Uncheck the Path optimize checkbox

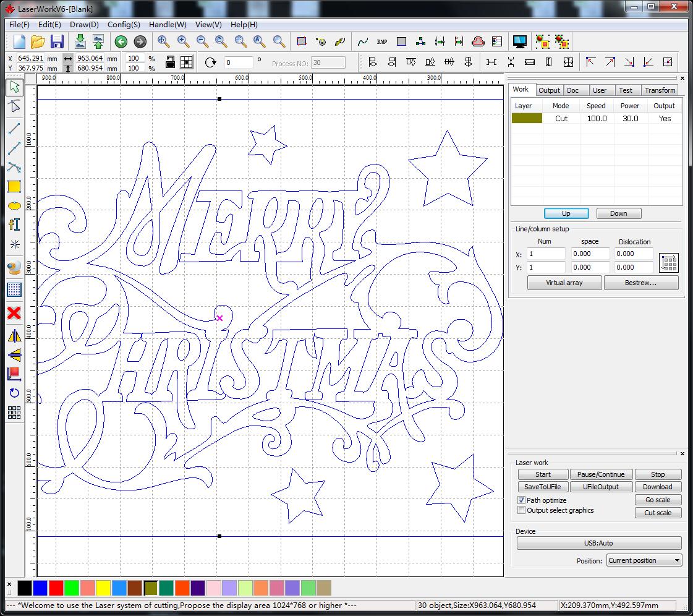pos(522,500)
